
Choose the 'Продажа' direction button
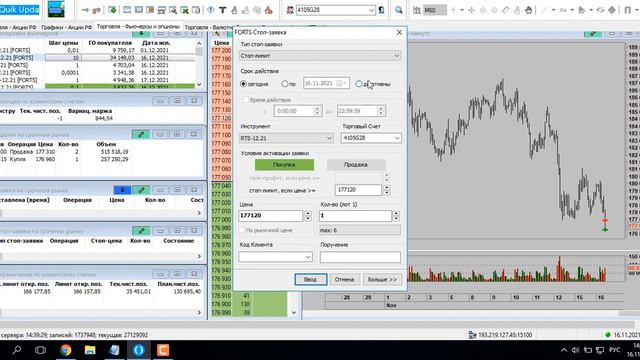[356, 164]
